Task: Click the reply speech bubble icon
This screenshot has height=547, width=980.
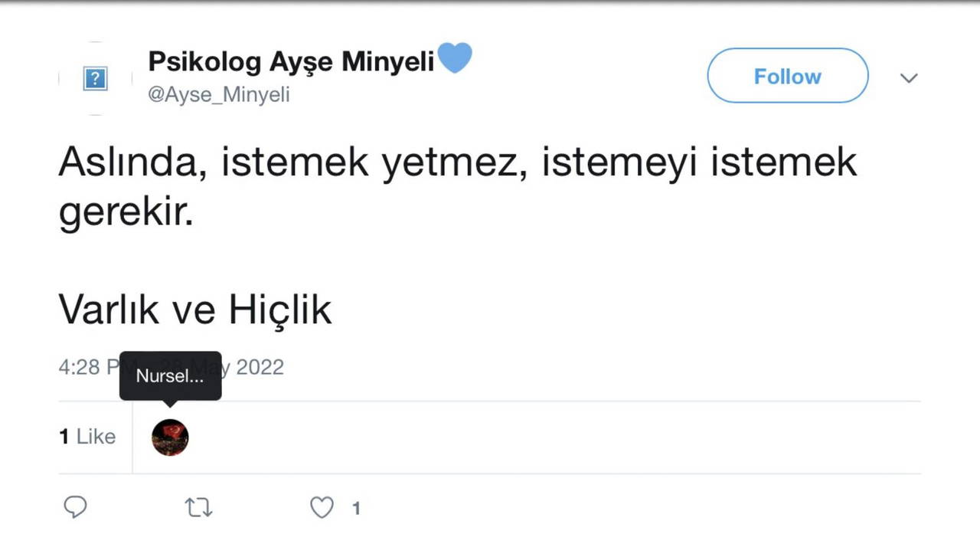Action: click(x=75, y=507)
